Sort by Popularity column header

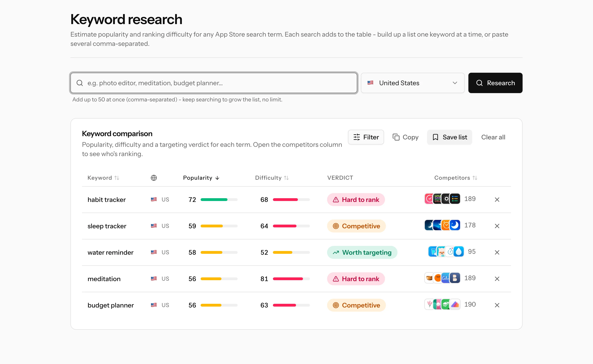tap(201, 178)
